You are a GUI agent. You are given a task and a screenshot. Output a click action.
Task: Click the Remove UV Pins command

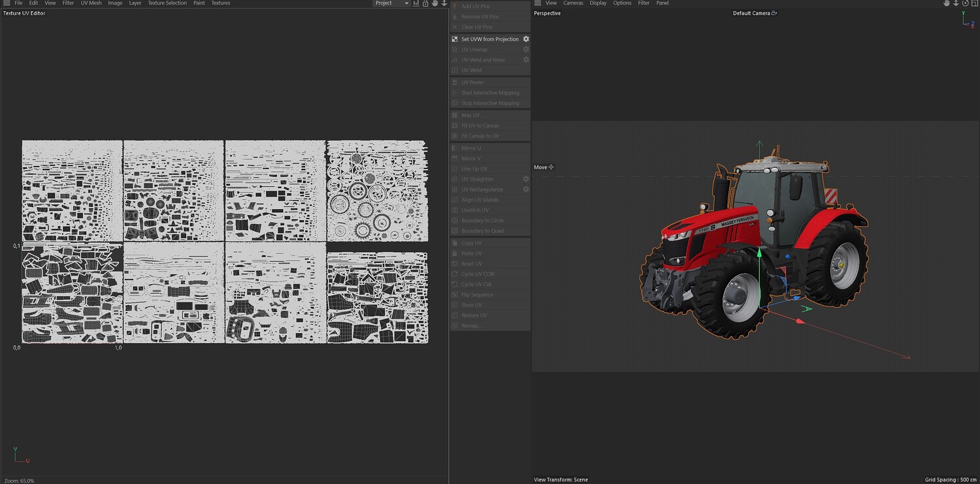[x=490, y=17]
